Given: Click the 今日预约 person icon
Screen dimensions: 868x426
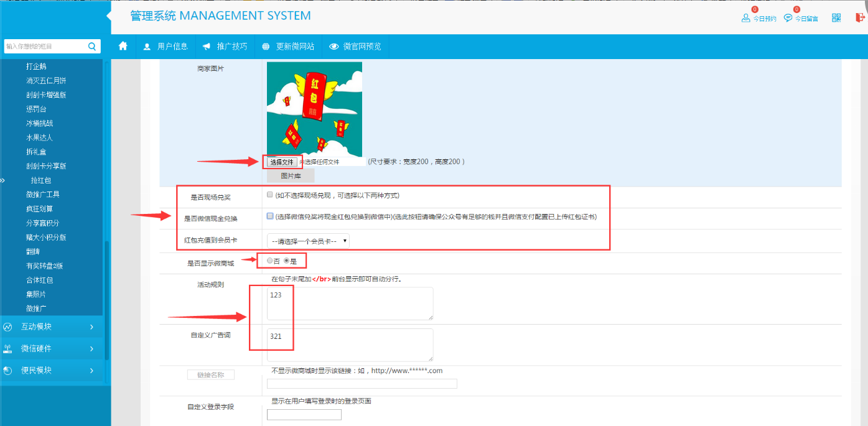Looking at the screenshot, I should [745, 19].
